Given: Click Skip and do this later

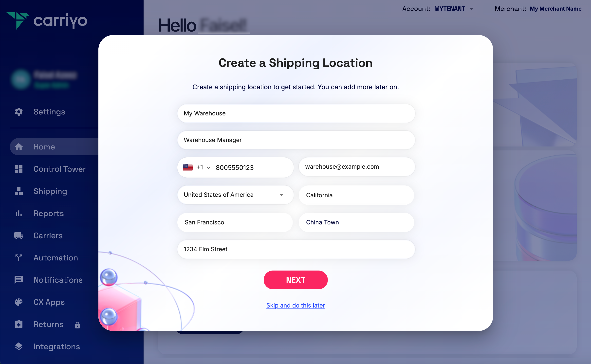Looking at the screenshot, I should pyautogui.click(x=295, y=305).
